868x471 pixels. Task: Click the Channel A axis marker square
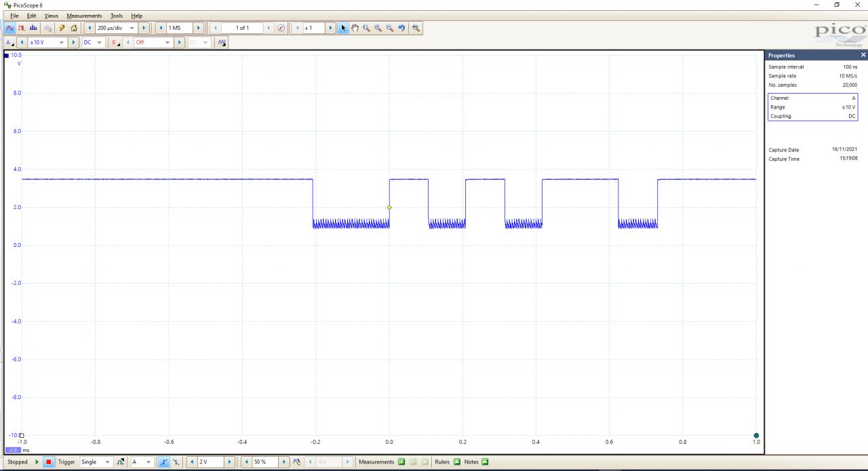tap(7, 55)
